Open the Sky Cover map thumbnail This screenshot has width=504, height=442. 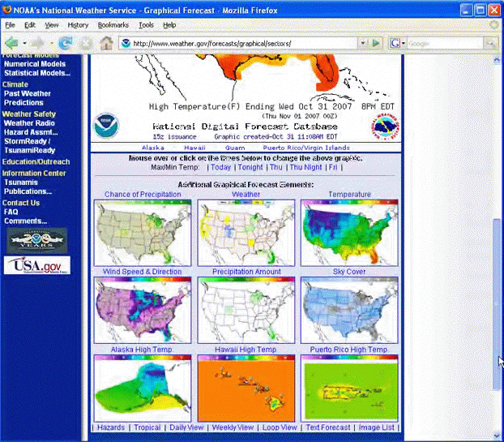tap(349, 310)
